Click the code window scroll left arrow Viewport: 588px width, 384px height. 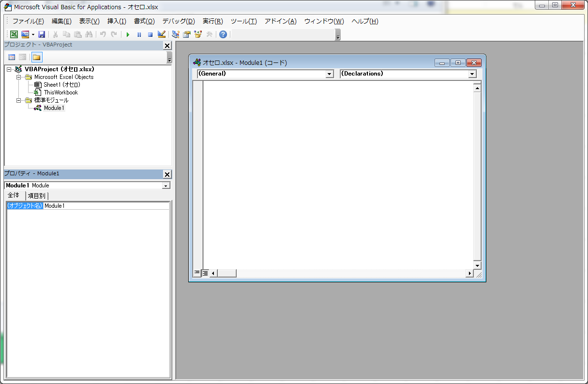coord(213,274)
